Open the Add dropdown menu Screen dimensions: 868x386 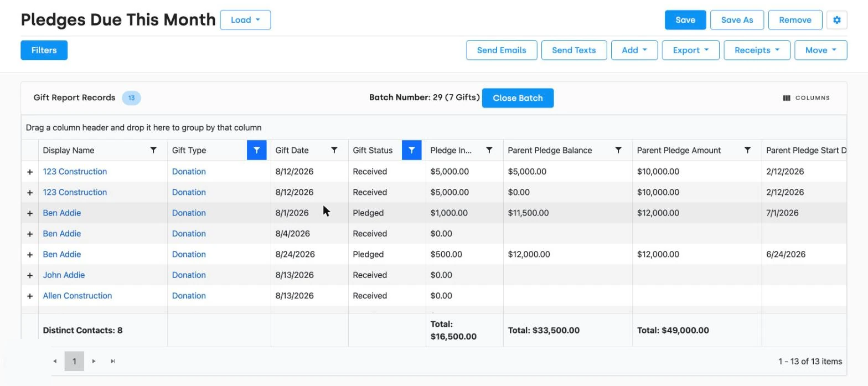pyautogui.click(x=634, y=50)
